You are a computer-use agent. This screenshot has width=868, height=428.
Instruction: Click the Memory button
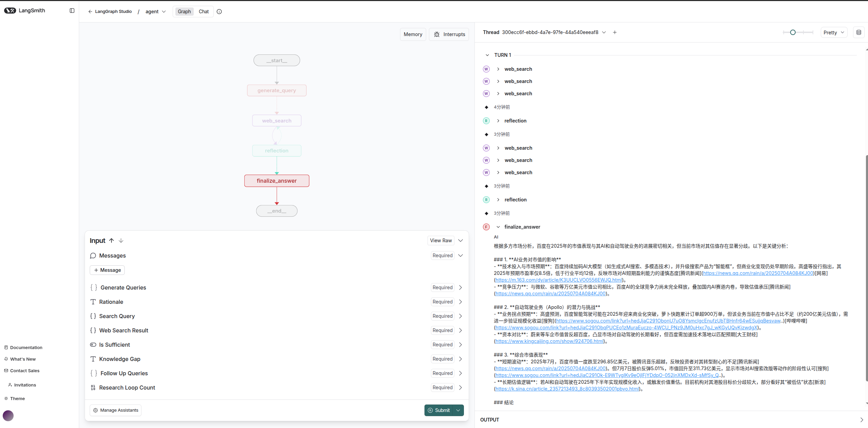click(413, 34)
